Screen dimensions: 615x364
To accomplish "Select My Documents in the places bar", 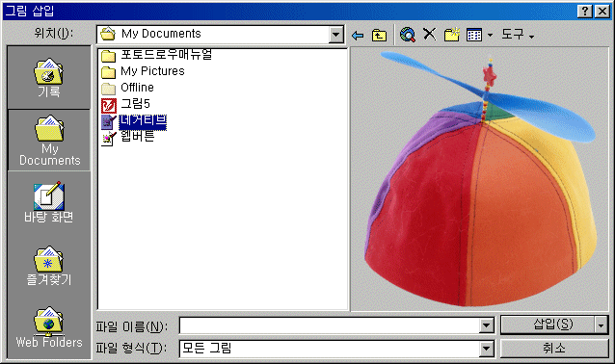I will [x=48, y=141].
